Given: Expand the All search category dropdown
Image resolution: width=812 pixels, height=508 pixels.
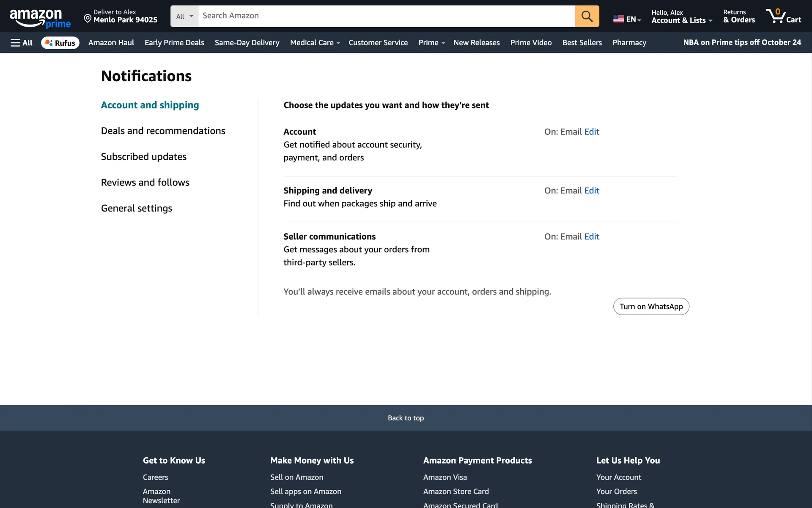Looking at the screenshot, I should pyautogui.click(x=184, y=16).
